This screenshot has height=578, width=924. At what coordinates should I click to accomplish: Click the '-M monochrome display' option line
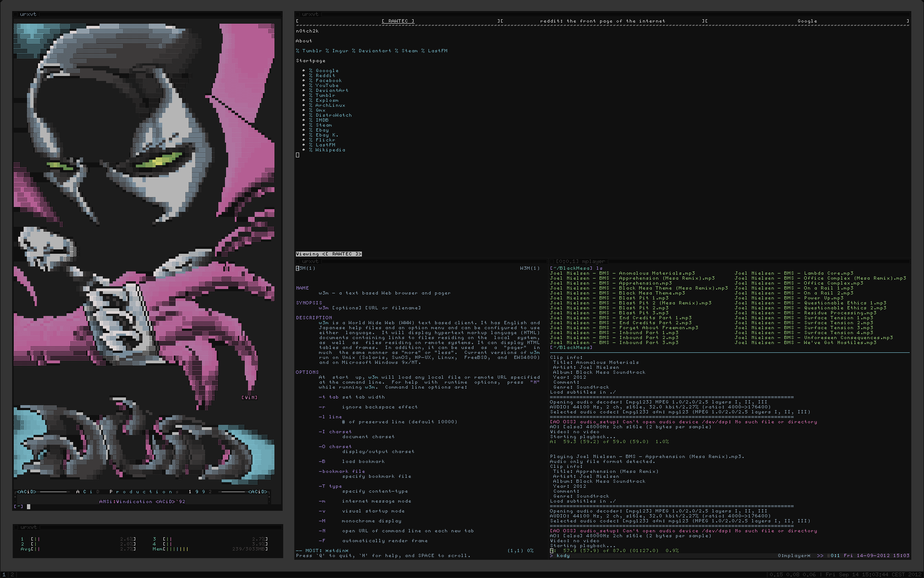click(x=360, y=521)
